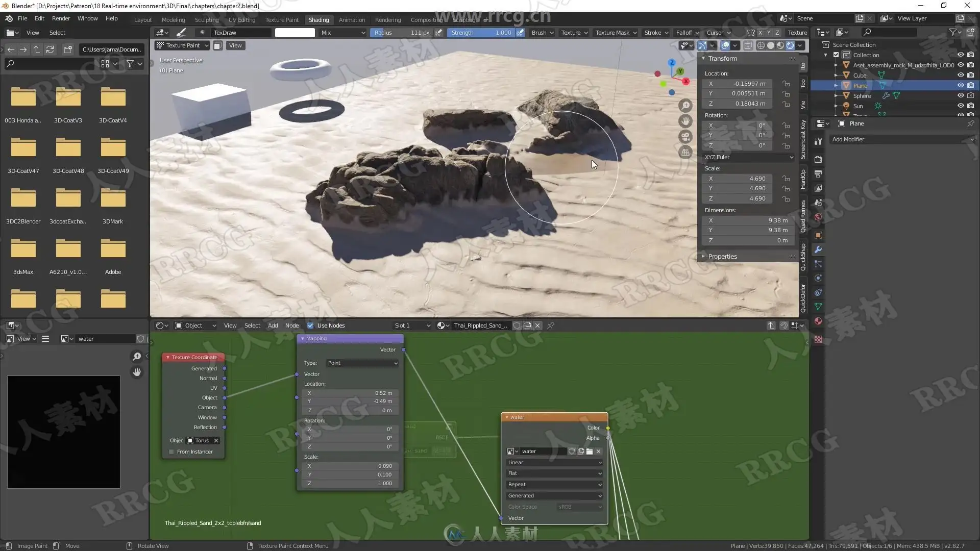The width and height of the screenshot is (980, 551).
Task: Open the Material properties tab icon
Action: [x=818, y=321]
